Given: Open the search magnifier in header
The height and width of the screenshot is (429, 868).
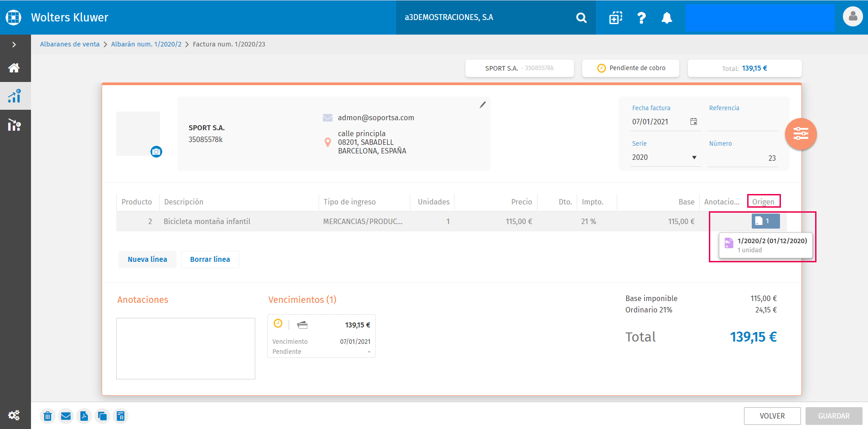Looking at the screenshot, I should pyautogui.click(x=581, y=18).
